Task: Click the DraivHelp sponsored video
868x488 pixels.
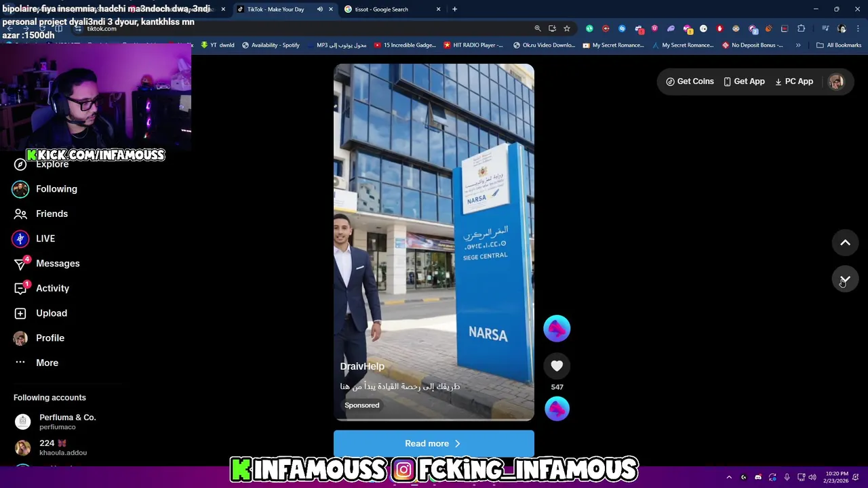Action: [434, 242]
